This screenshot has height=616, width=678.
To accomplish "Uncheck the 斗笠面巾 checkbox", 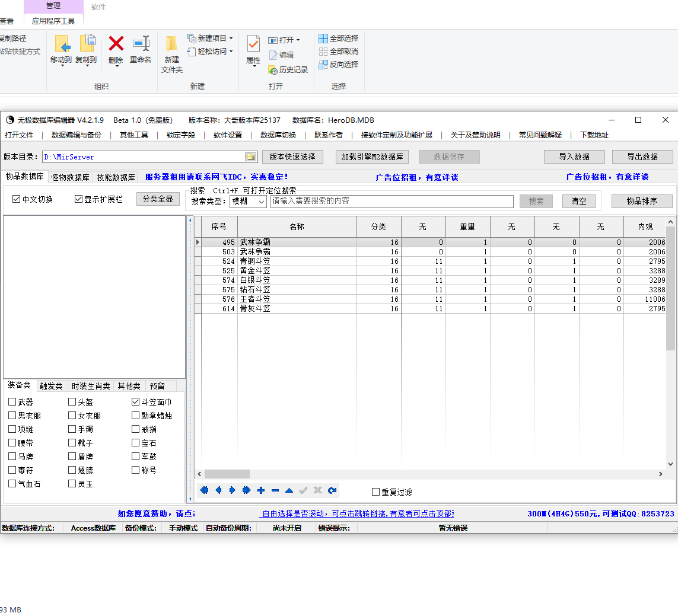I will tap(136, 402).
